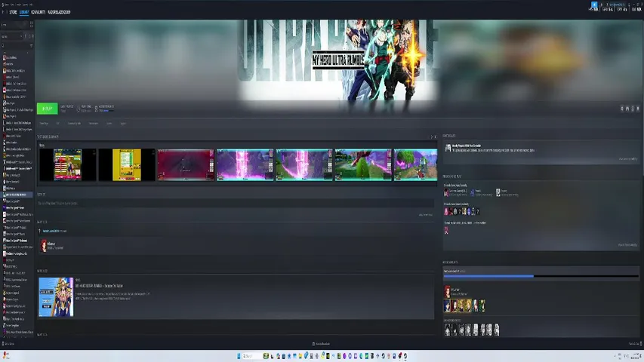Click the Windows taskbar search box

(x=251, y=356)
